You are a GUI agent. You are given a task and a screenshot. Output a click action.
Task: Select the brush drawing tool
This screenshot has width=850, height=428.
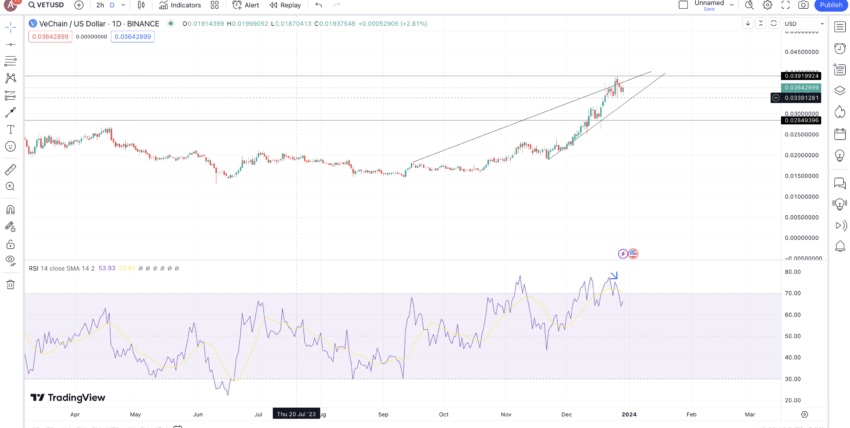[10, 113]
